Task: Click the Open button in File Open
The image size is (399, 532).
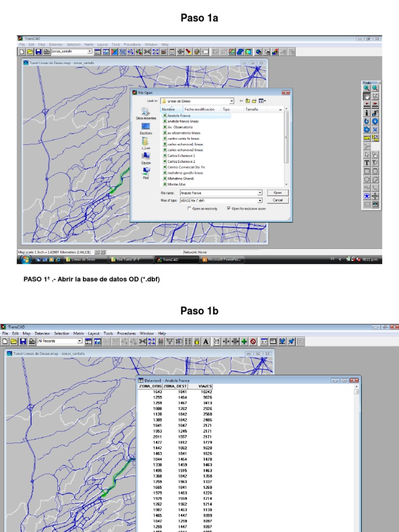Action: point(277,193)
